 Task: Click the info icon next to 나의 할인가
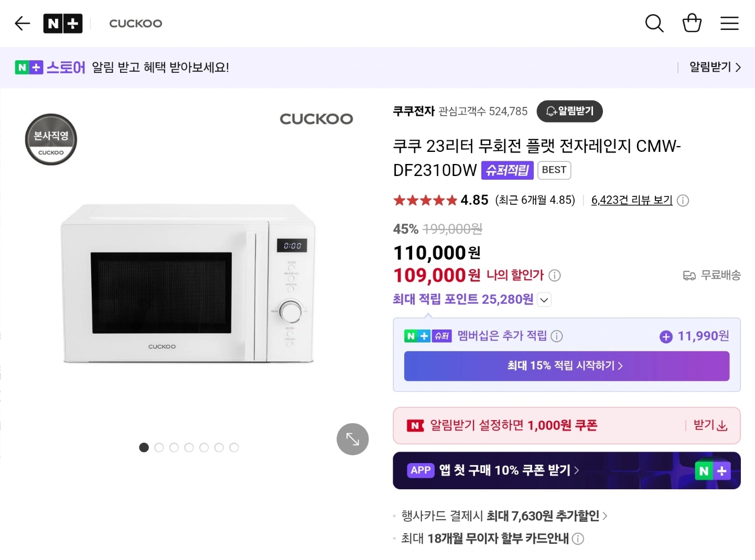click(x=555, y=275)
